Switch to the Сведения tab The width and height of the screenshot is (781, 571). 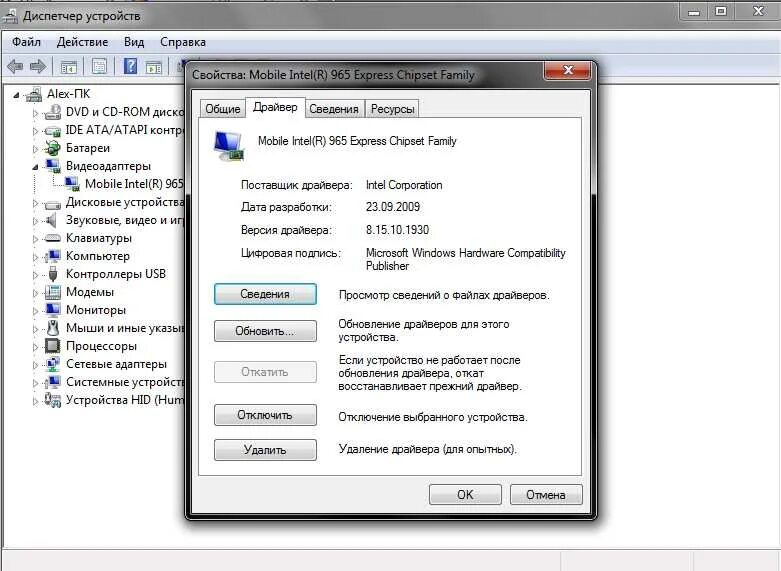[334, 109]
